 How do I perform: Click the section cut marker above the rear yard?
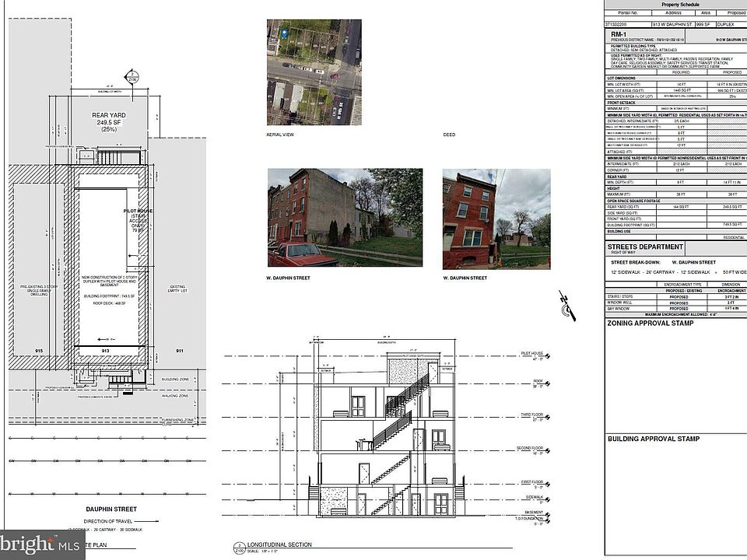click(132, 76)
